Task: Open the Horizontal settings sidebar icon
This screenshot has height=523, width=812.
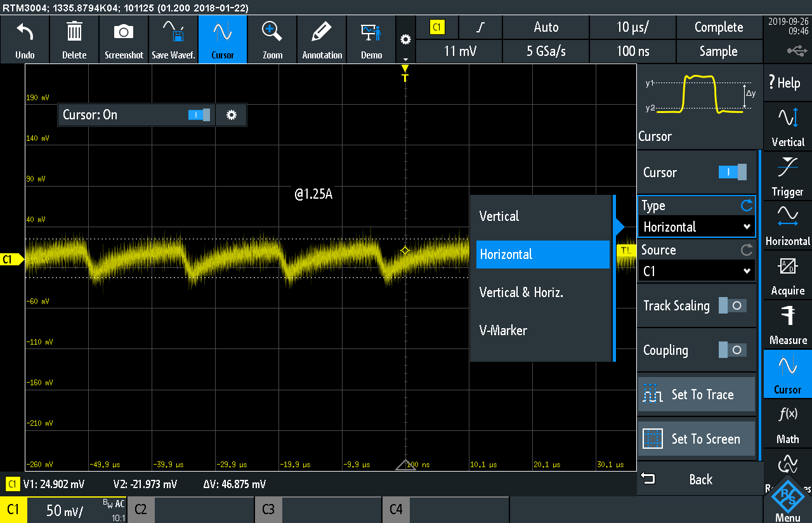Action: pyautogui.click(x=788, y=225)
